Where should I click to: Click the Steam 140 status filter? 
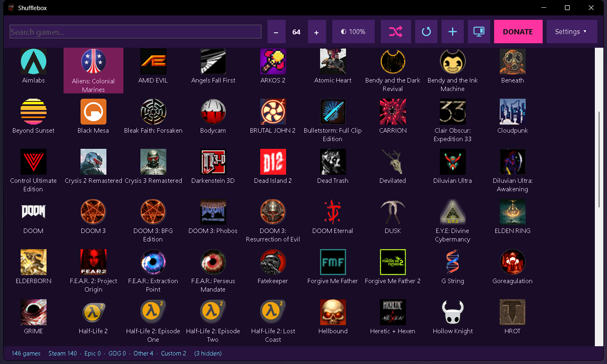coord(63,353)
